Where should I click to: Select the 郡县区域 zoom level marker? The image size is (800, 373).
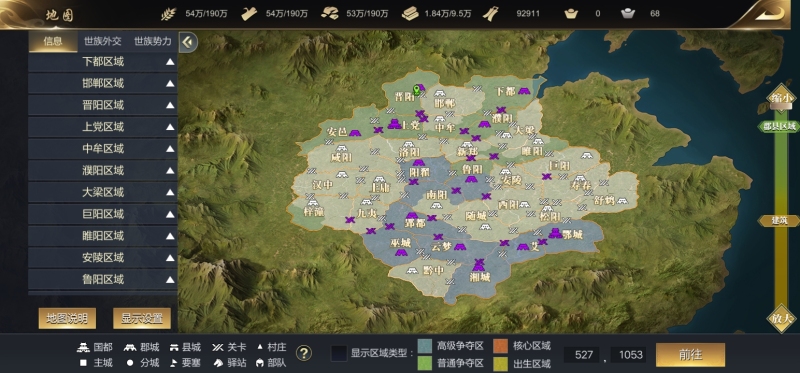778,126
